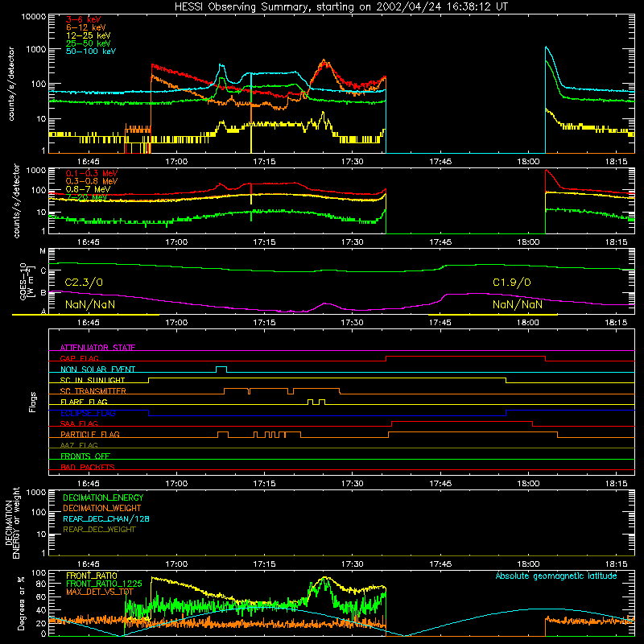The height and width of the screenshot is (644, 644).
Task: Click the HESSI Observing Summary plot title
Action: coord(341,7)
